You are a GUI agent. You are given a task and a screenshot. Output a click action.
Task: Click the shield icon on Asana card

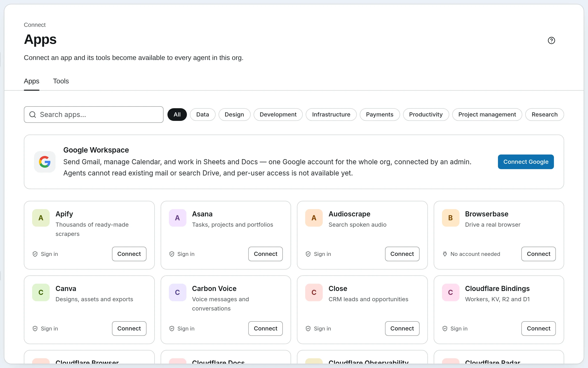172,254
